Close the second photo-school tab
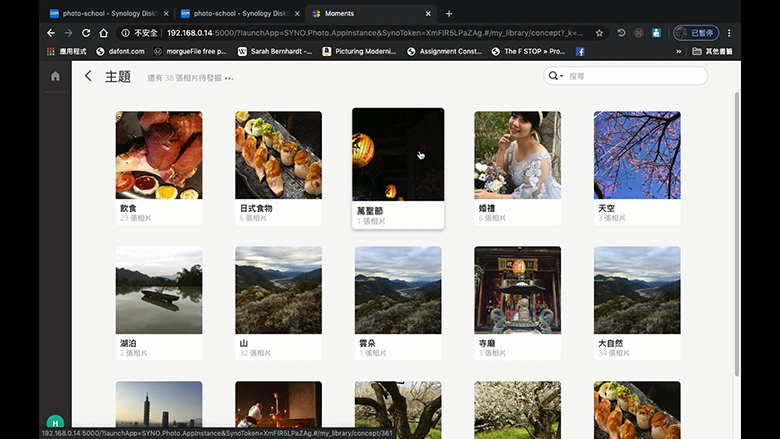The image size is (780, 439). click(297, 13)
